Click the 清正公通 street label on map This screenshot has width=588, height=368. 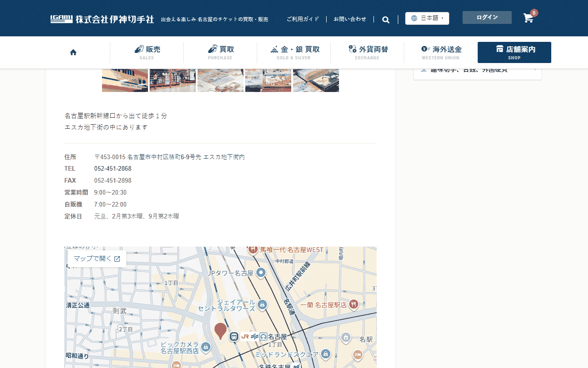(x=78, y=305)
